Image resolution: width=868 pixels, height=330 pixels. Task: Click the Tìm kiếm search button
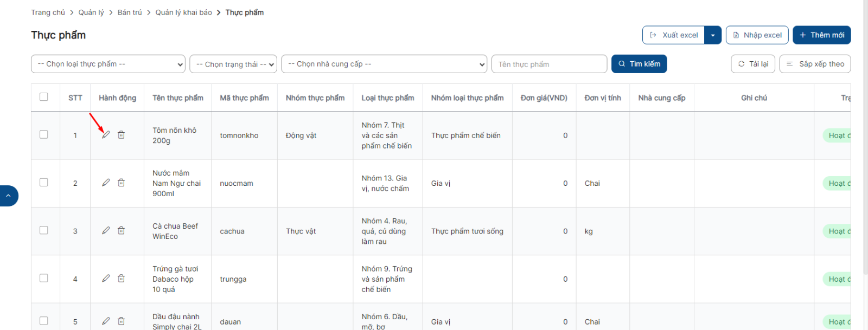(x=639, y=64)
